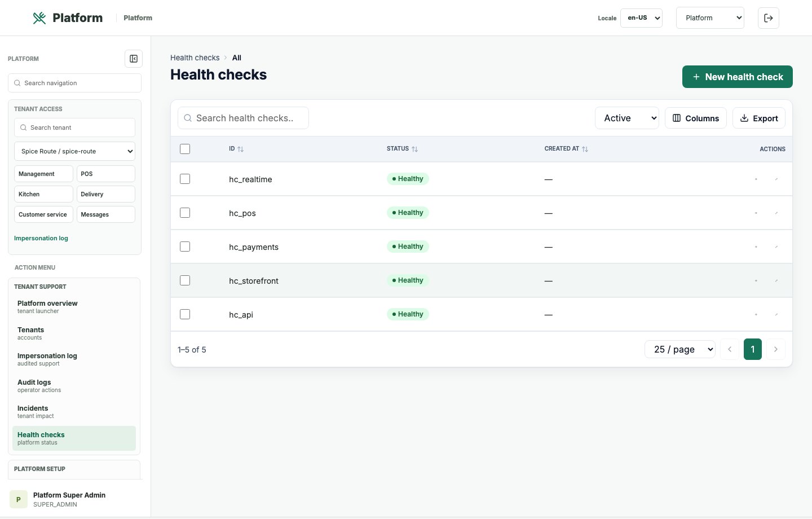
Task: Sort the table by ID column arrows
Action: pos(241,149)
